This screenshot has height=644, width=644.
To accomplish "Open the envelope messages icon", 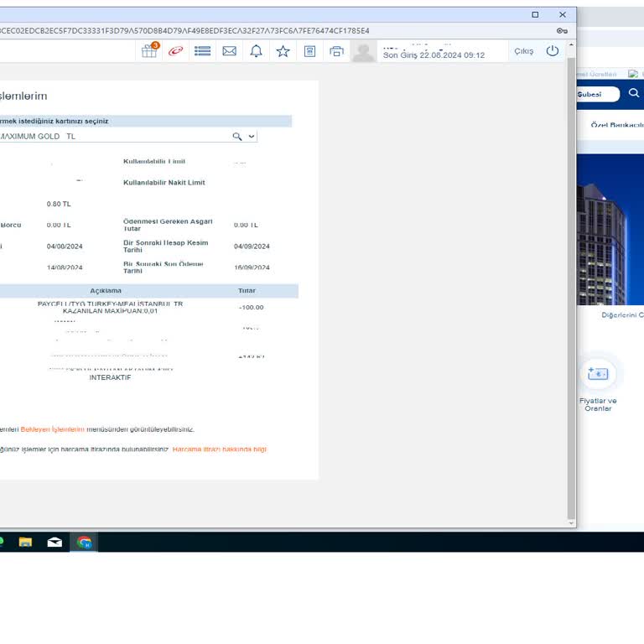I will point(229,51).
